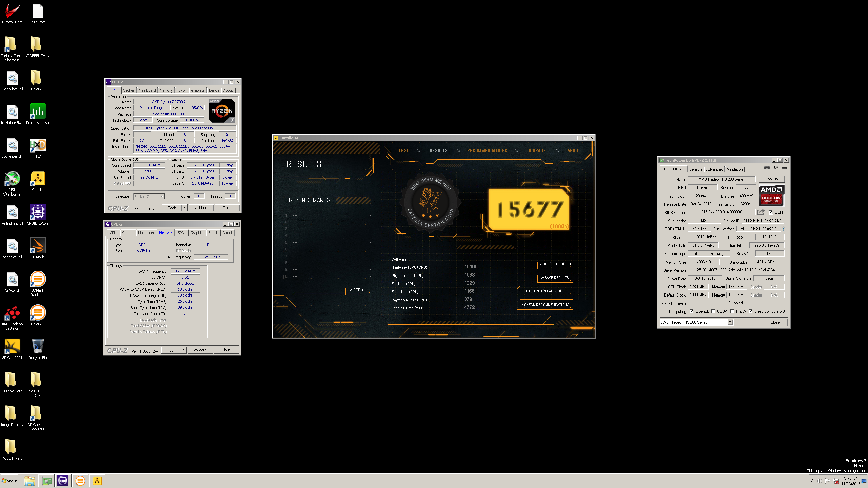Open the MSI Afterburner shortcut
Viewport: 868px width, 488px height.
pos(12,183)
